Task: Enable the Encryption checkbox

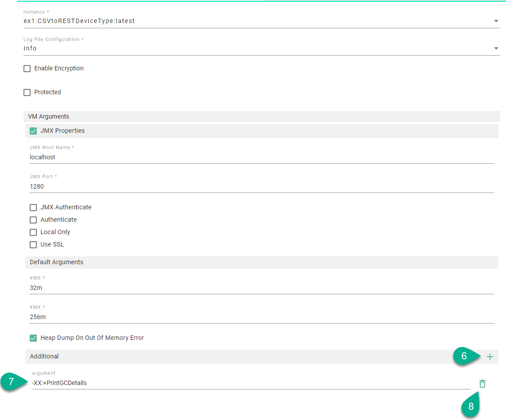Action: [27, 69]
